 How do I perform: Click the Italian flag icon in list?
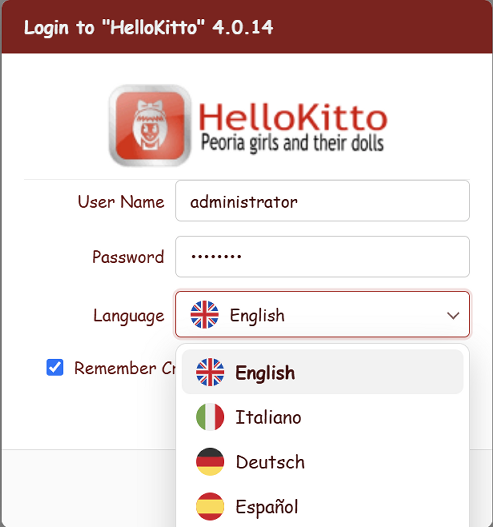tap(210, 417)
